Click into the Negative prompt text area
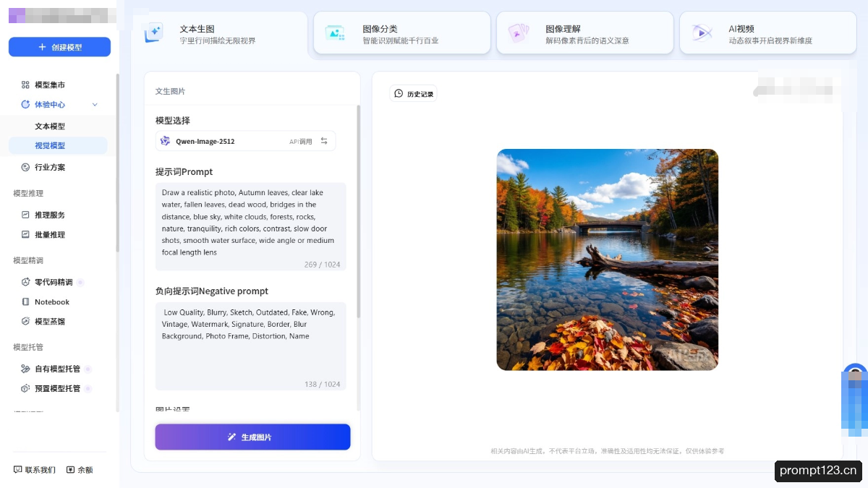 coord(251,346)
